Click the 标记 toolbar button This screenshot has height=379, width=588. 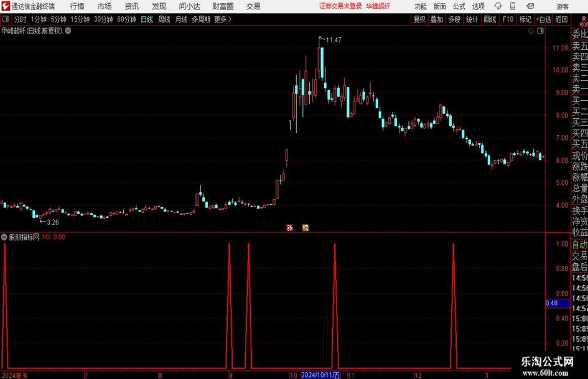525,19
